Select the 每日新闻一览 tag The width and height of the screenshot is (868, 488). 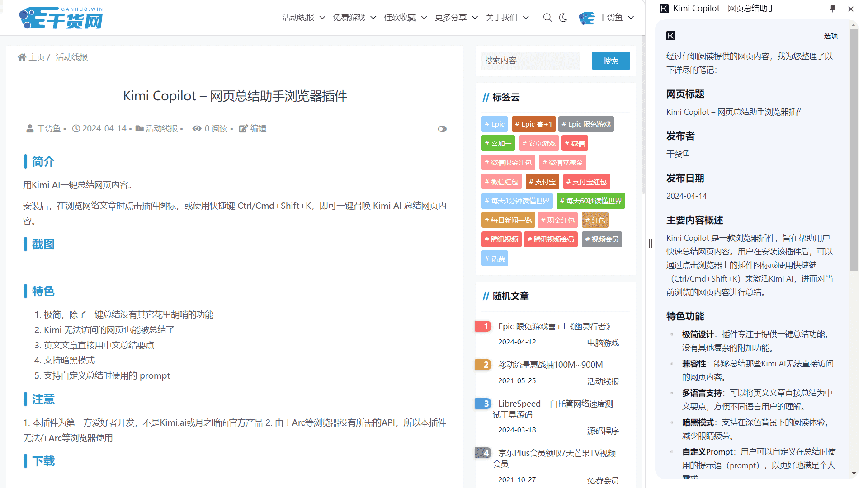508,220
